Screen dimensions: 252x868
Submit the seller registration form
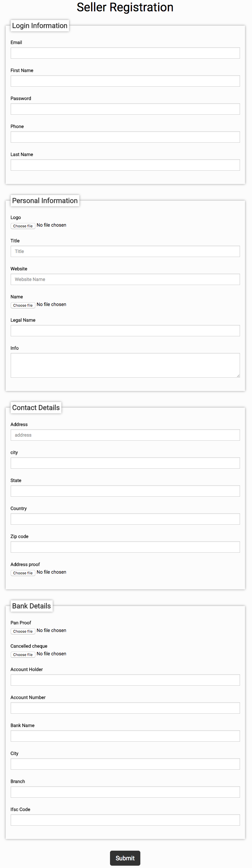(x=125, y=858)
